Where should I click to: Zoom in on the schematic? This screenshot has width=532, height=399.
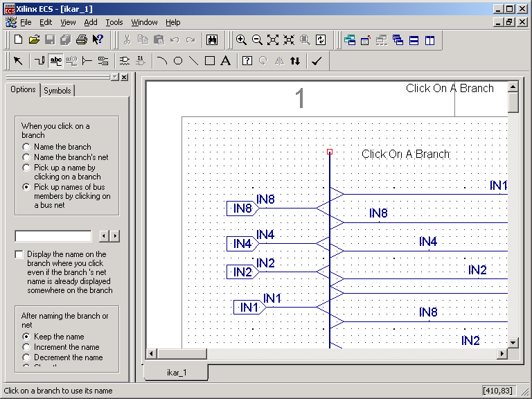click(241, 40)
